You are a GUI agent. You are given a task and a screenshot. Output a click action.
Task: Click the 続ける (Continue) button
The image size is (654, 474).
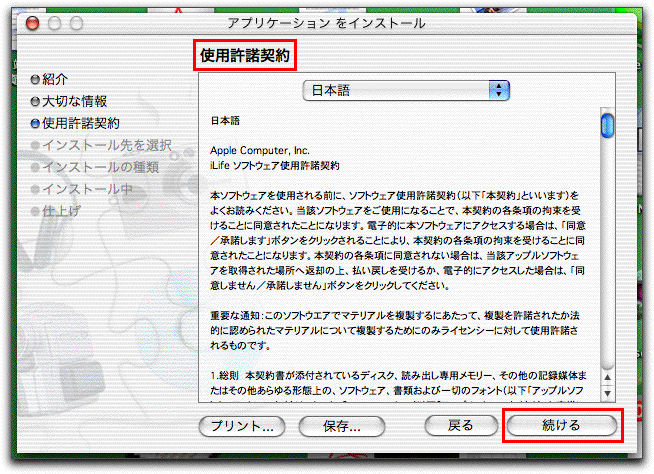(x=562, y=425)
